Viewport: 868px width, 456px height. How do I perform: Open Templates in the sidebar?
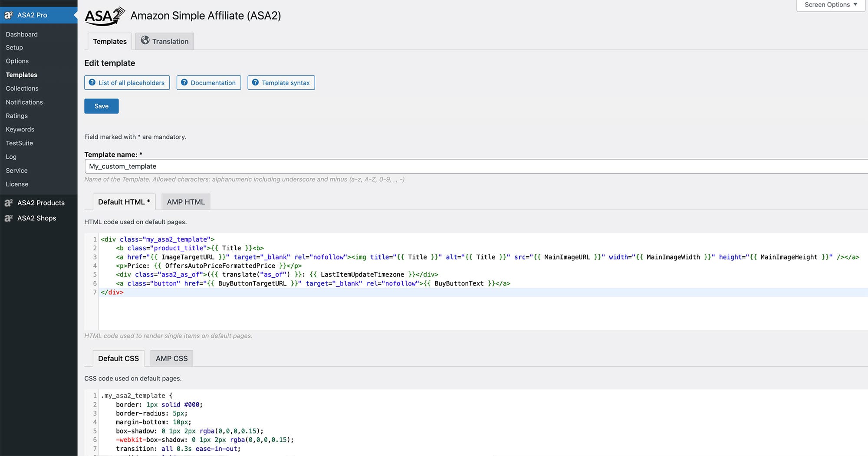[x=22, y=75]
